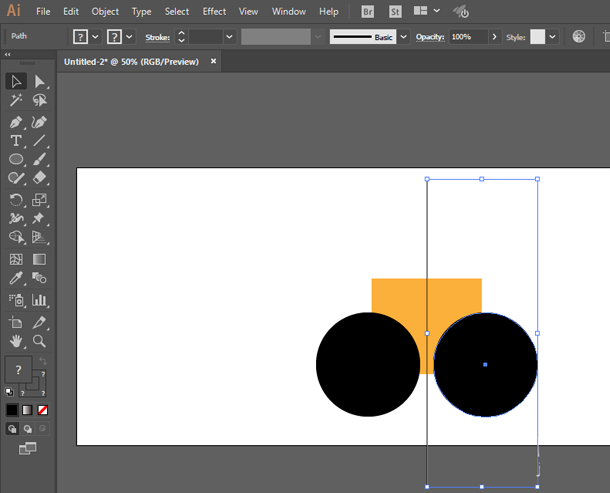Select the Selection tool (black arrow)
This screenshot has height=493, width=610.
tap(16, 81)
